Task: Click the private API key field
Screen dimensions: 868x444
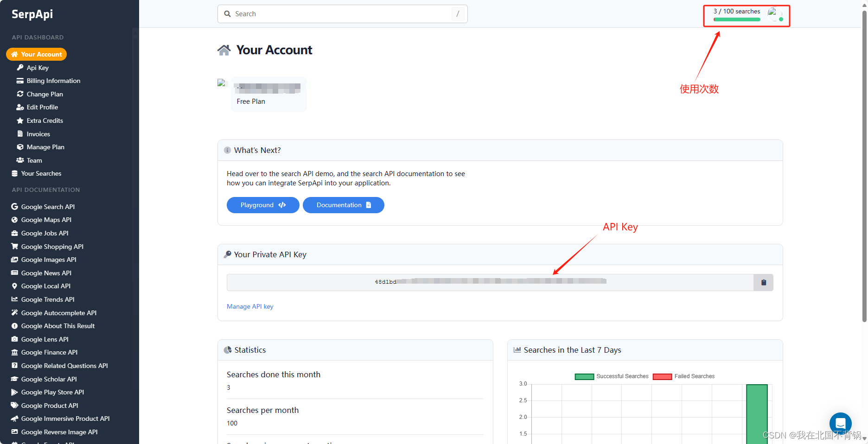Action: click(x=490, y=282)
